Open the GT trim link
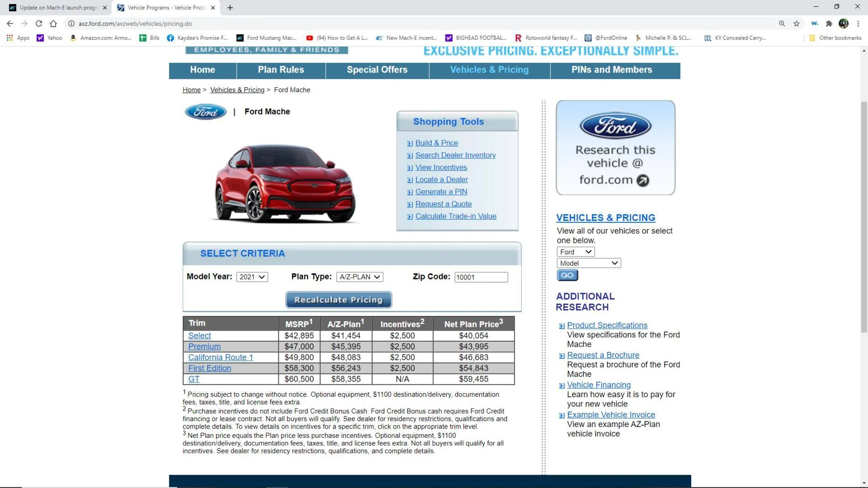This screenshot has height=488, width=868. click(x=194, y=379)
